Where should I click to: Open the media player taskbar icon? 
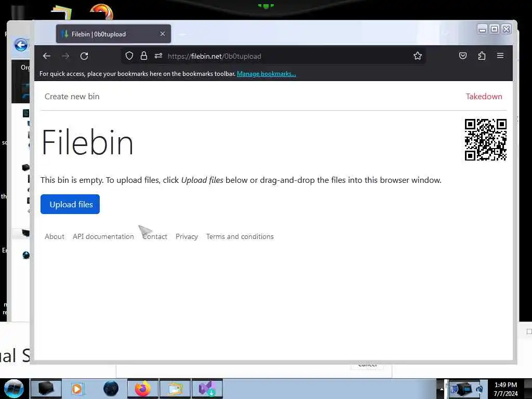click(x=78, y=389)
